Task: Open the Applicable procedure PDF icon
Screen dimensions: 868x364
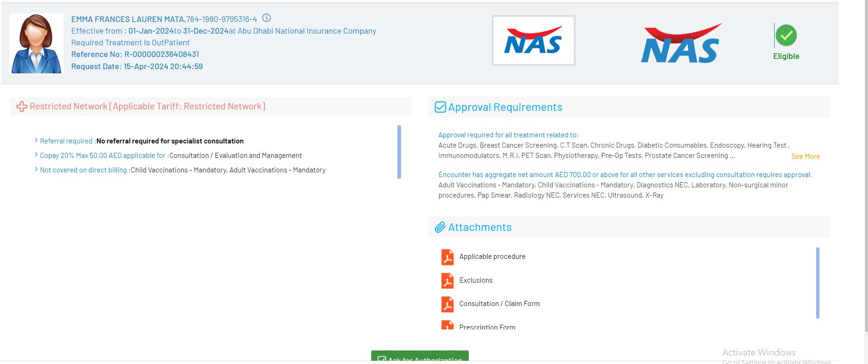Action: (447, 257)
